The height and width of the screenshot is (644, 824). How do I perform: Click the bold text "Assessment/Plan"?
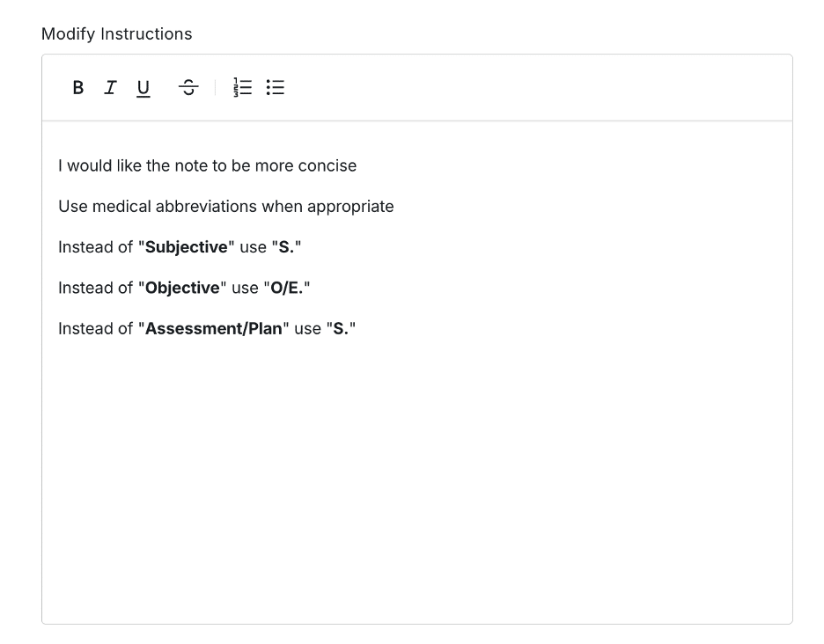[x=213, y=328]
